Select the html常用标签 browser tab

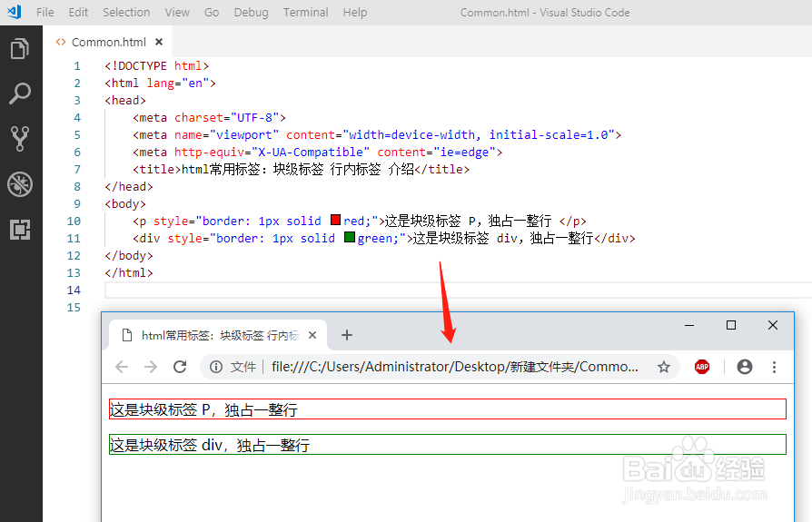(219, 335)
